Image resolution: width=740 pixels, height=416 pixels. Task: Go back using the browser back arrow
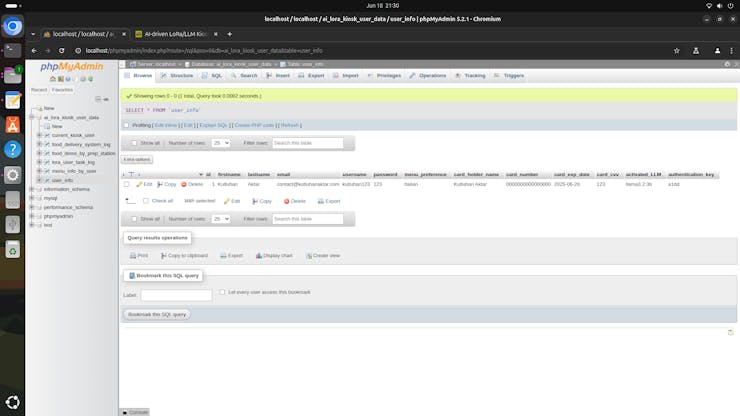[x=34, y=51]
